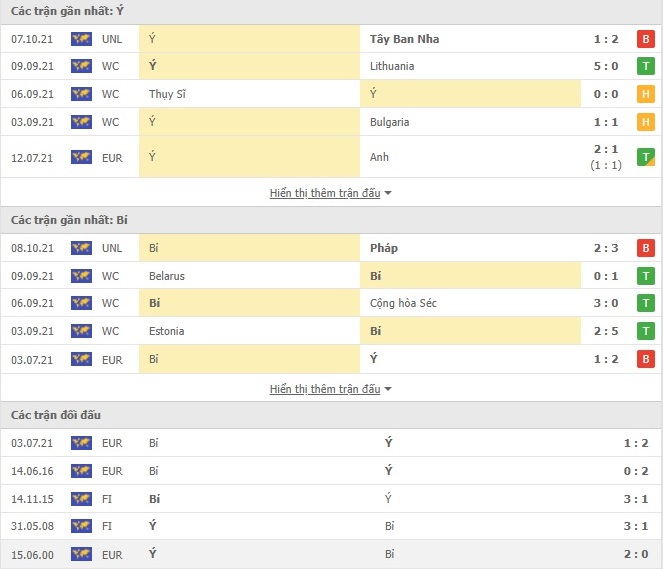Click the world flag icon on 15.06.00 row
Image resolution: width=663 pixels, height=569 pixels.
[x=81, y=554]
